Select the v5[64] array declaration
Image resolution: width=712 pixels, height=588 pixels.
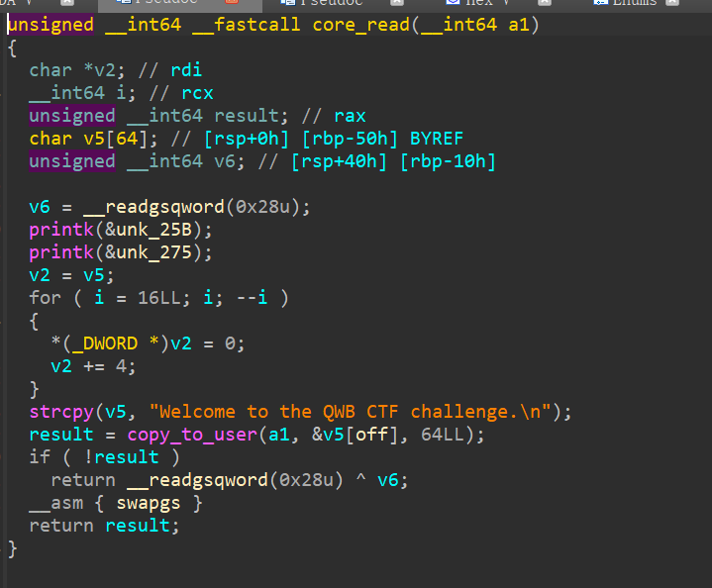(x=93, y=139)
